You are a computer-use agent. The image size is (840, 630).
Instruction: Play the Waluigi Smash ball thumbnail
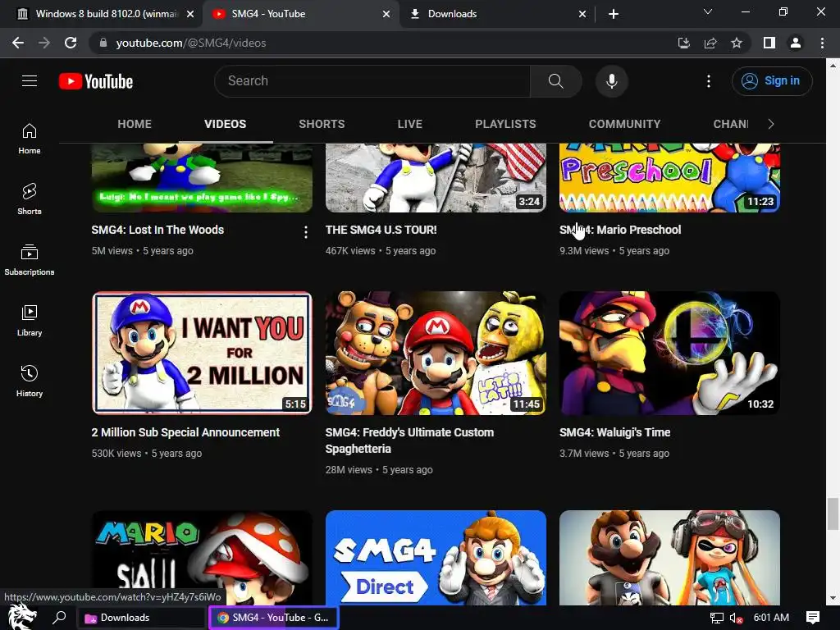[669, 353]
